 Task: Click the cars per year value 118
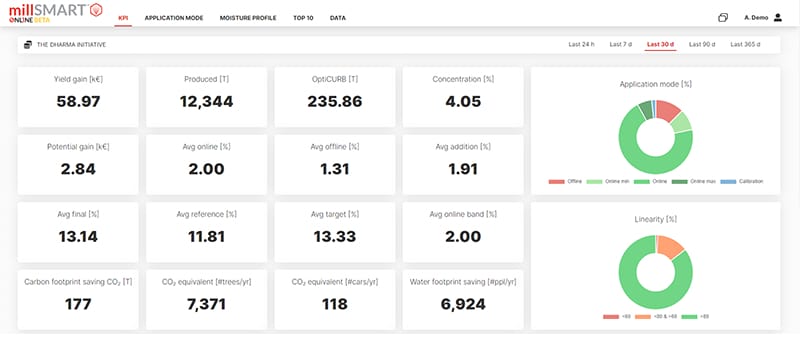click(x=335, y=304)
